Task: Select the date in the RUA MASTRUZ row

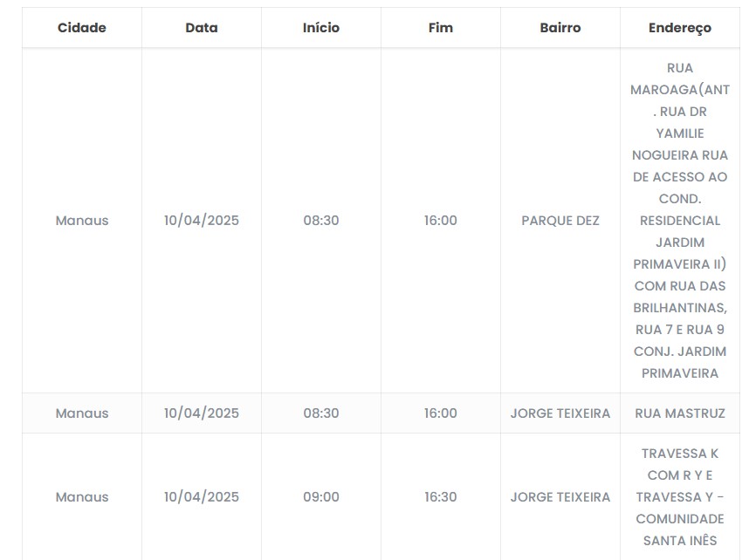Action: pyautogui.click(x=202, y=413)
